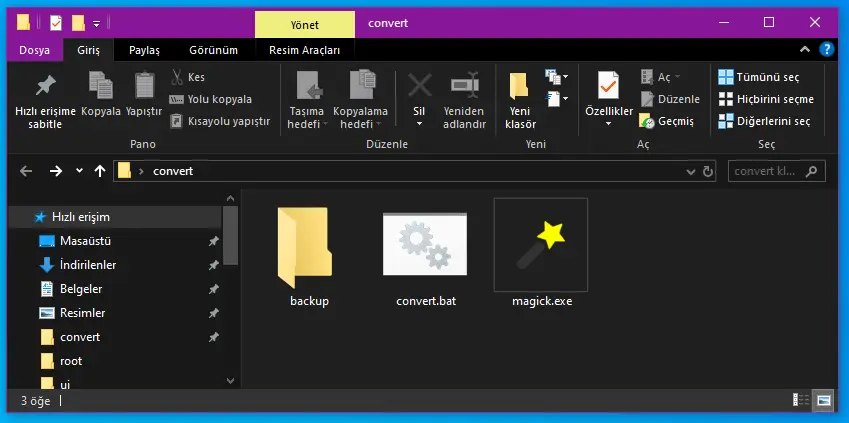Image resolution: width=849 pixels, height=423 pixels.
Task: Click the forward navigation arrow
Action: click(x=56, y=171)
